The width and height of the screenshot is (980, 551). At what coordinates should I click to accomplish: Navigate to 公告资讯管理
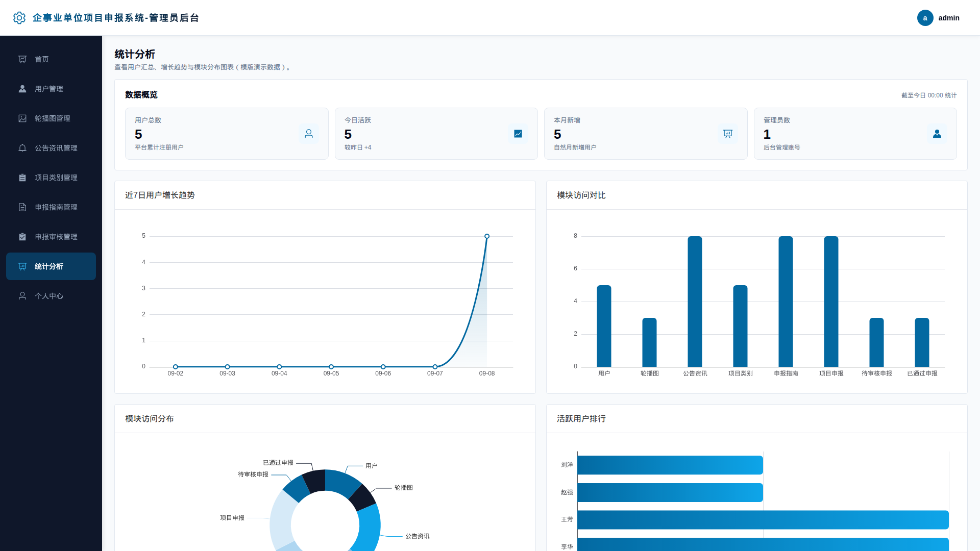click(51, 148)
